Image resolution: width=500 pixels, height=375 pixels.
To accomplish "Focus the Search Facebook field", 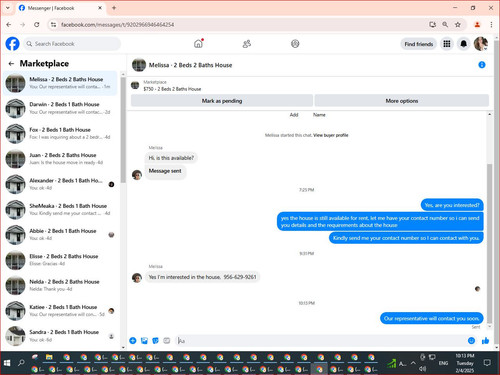I will pos(72,44).
